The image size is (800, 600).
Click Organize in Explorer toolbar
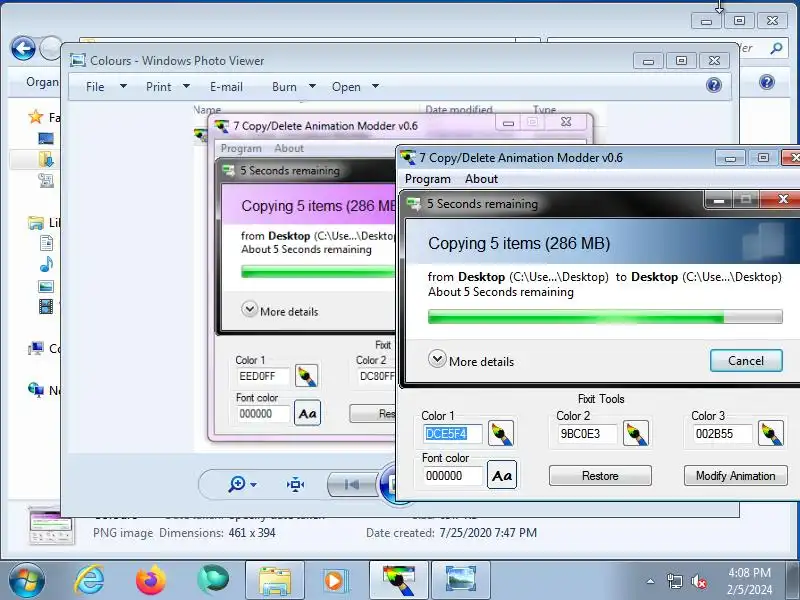click(x=42, y=82)
